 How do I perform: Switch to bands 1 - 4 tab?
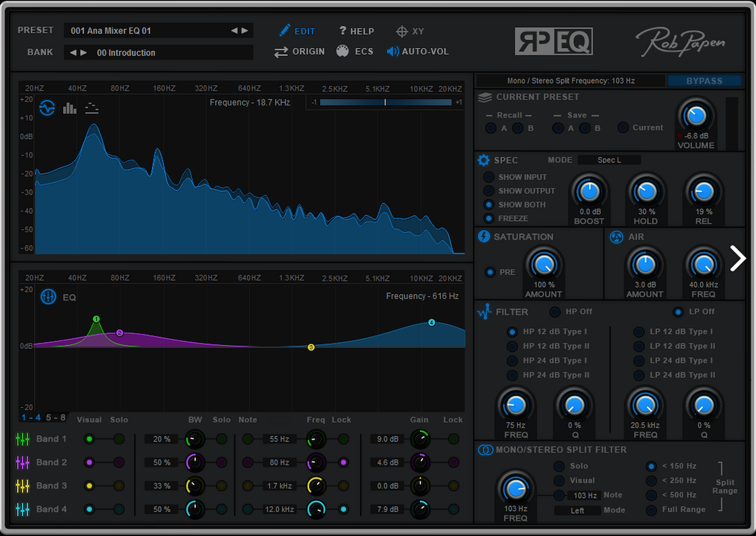point(31,418)
